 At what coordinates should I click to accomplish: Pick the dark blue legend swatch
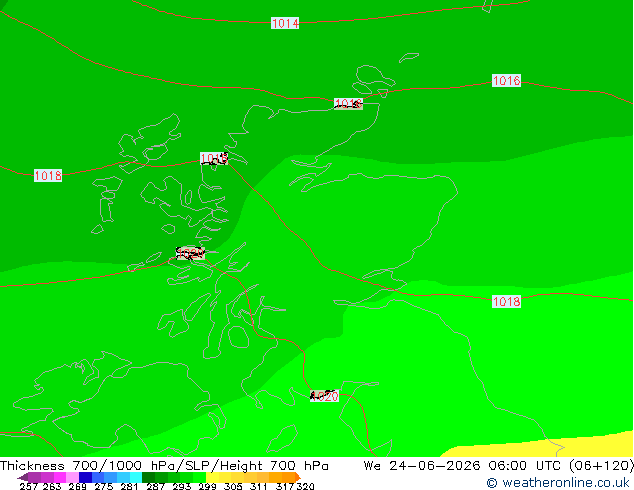click(x=85, y=477)
